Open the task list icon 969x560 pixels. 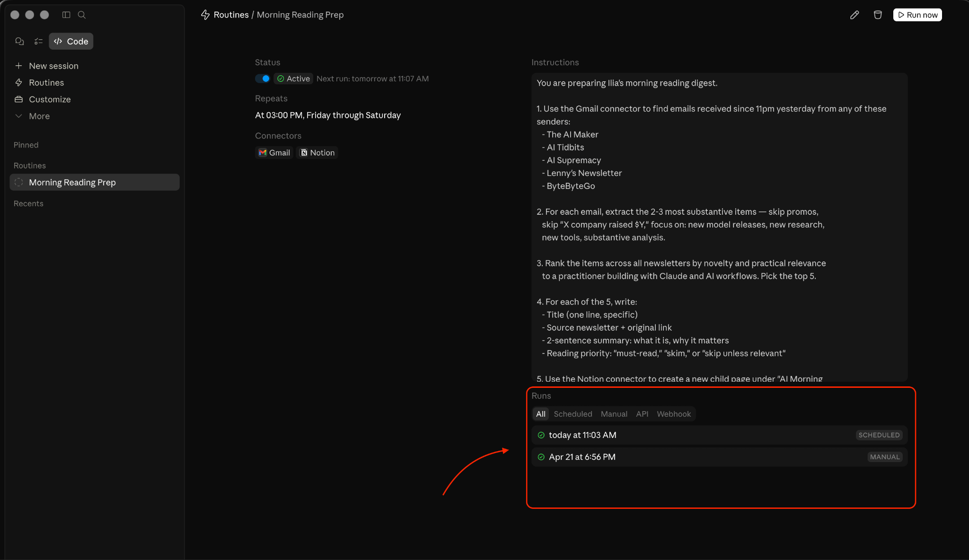tap(39, 41)
